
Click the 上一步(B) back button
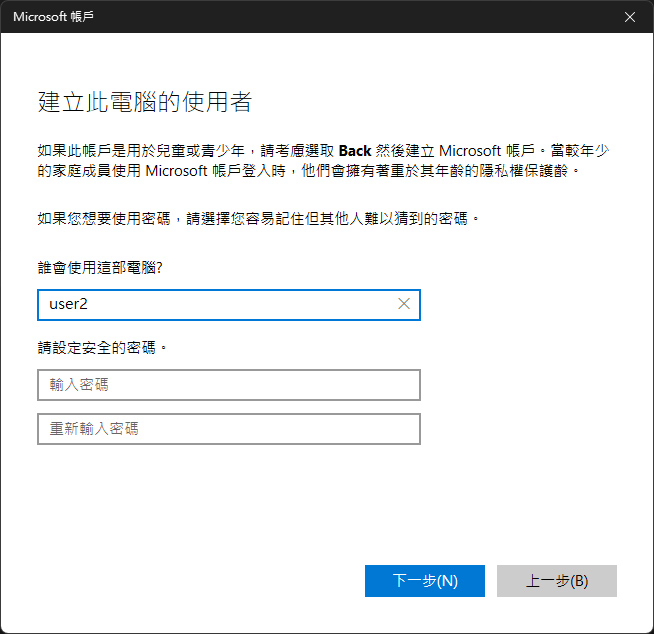point(556,581)
